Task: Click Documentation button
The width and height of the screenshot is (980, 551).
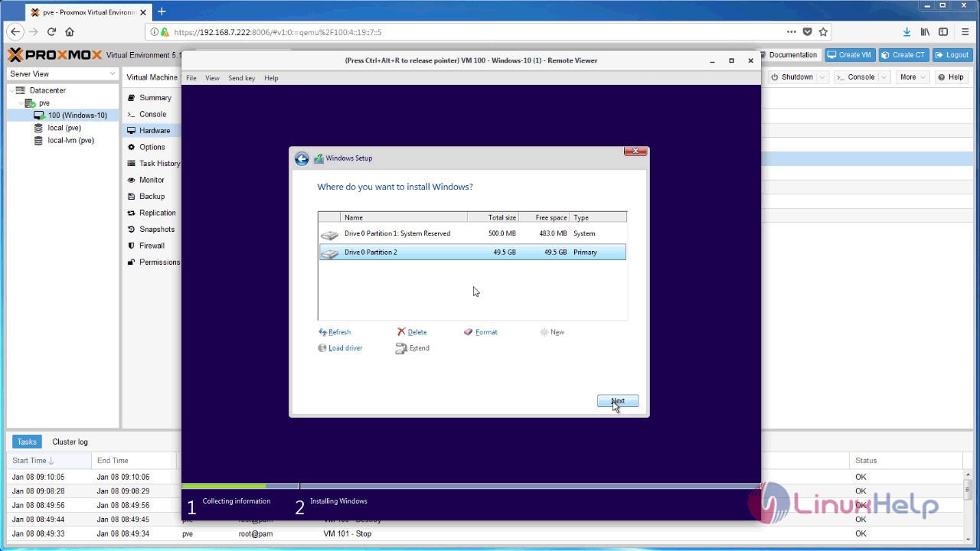Action: pos(788,55)
